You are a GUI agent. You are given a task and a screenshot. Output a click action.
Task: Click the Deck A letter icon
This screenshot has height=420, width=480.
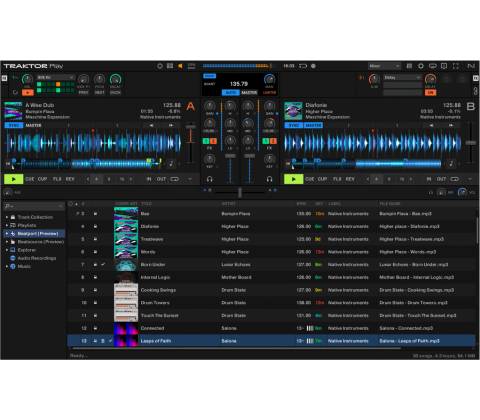pyautogui.click(x=190, y=107)
